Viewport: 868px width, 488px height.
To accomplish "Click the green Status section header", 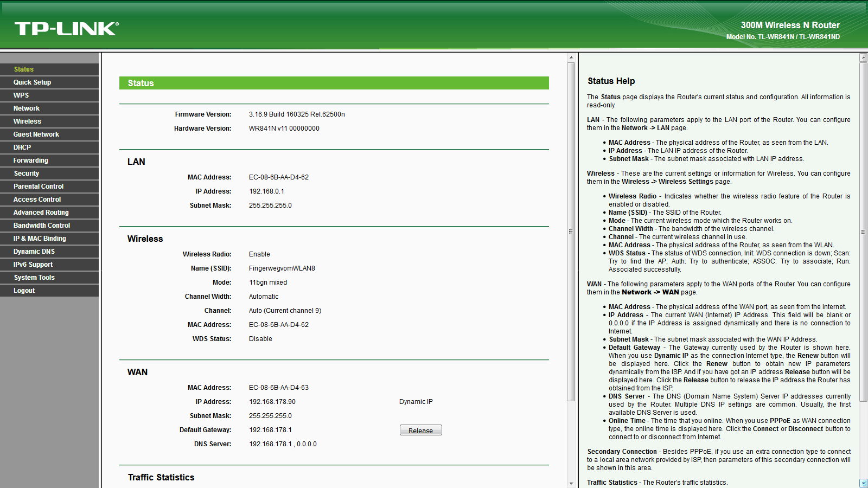I will click(x=334, y=83).
